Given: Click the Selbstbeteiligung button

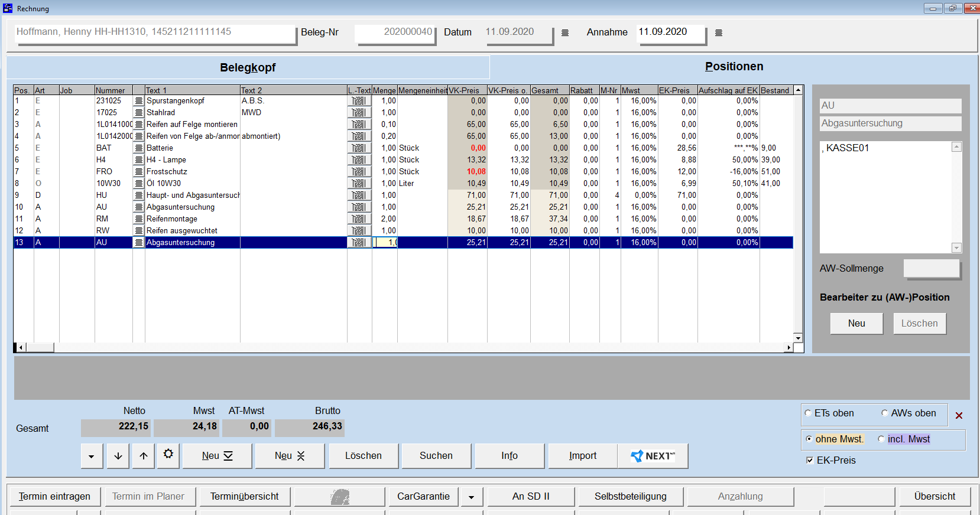Looking at the screenshot, I should pyautogui.click(x=631, y=497).
